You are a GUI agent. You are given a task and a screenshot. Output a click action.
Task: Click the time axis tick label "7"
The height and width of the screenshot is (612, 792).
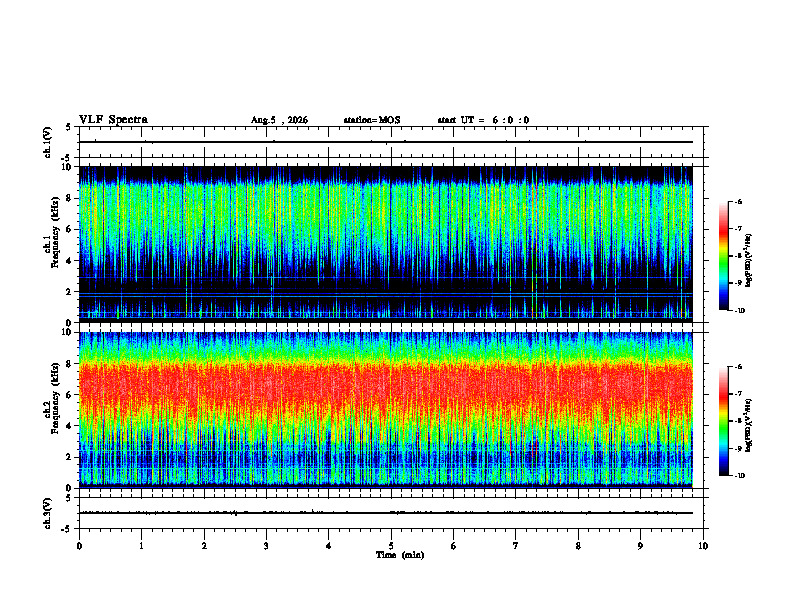pyautogui.click(x=516, y=546)
